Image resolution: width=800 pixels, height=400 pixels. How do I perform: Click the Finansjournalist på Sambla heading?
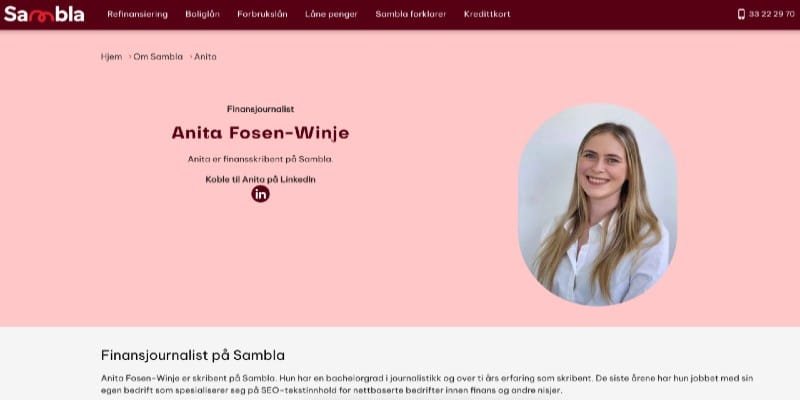tap(193, 355)
